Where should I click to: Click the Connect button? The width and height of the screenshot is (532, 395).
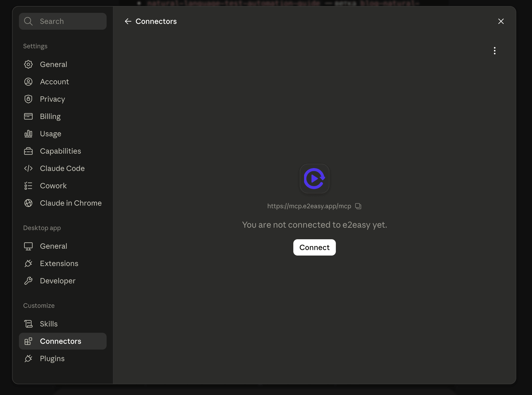(315, 247)
